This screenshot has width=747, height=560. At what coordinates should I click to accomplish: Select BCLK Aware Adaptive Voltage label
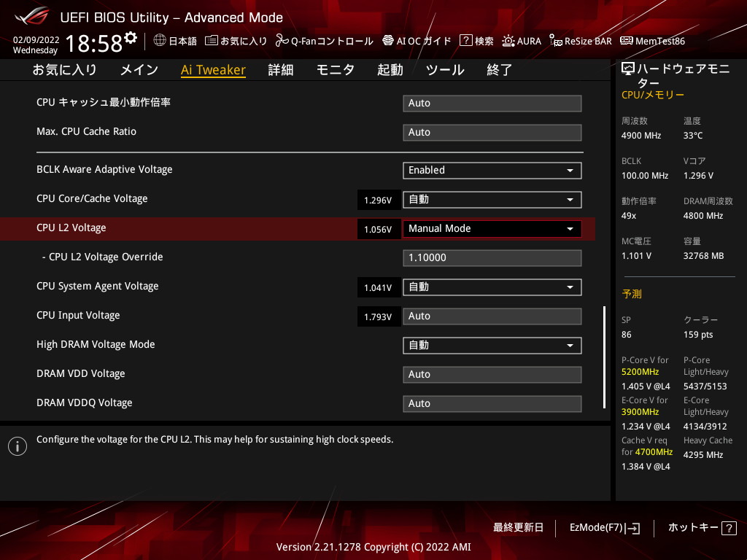click(104, 169)
